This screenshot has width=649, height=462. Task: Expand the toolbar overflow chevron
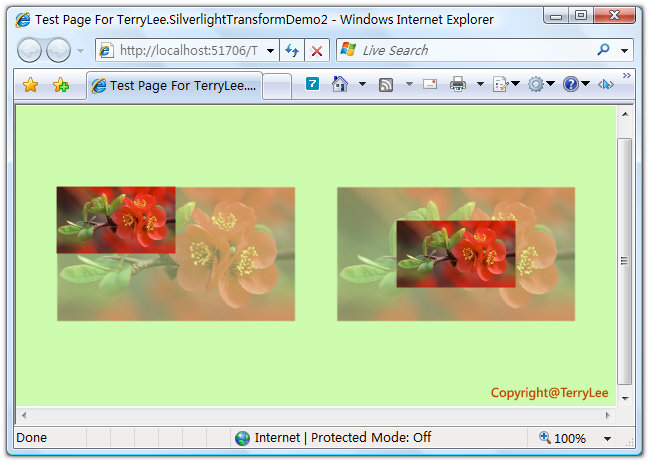click(627, 75)
